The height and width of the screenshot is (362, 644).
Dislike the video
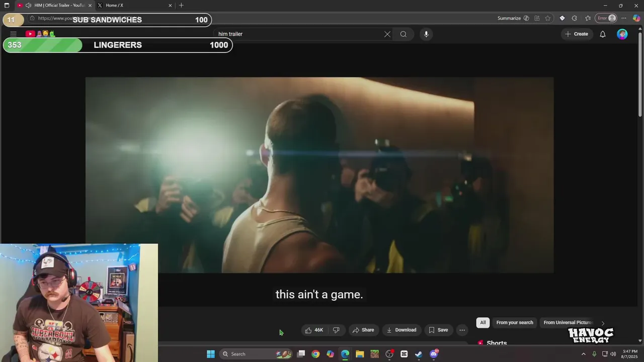coord(336,330)
